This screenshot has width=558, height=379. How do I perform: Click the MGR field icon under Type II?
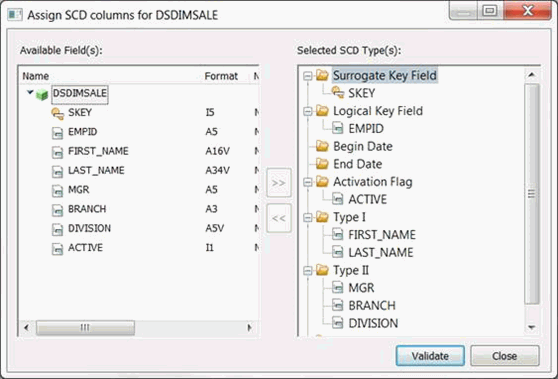[x=338, y=287]
